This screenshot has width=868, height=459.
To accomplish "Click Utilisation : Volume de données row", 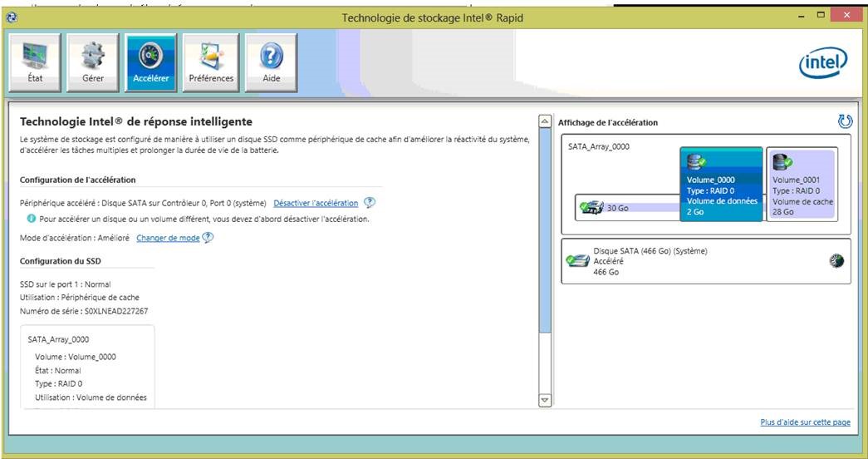I will [91, 397].
